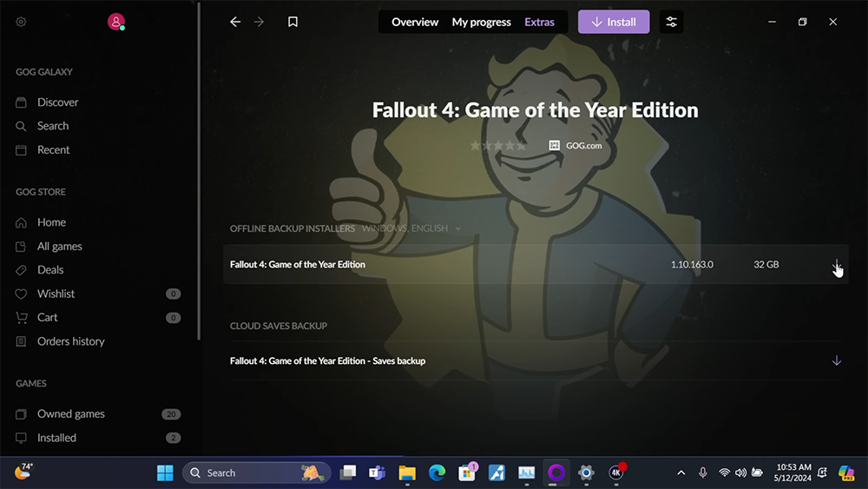Image resolution: width=868 pixels, height=489 pixels.
Task: Launch Microsoft Edge from taskbar
Action: tap(437, 473)
